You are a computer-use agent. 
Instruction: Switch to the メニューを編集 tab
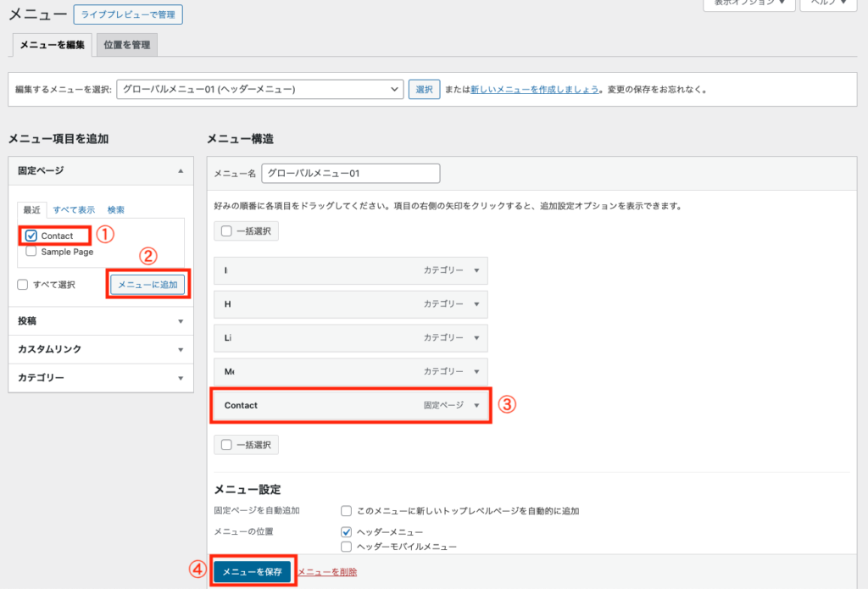coord(52,45)
